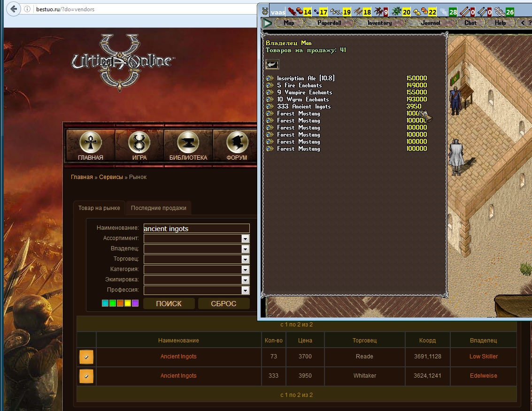Image resolution: width=532 pixels, height=411 pixels.
Task: Click the ginseng reagent counter showing 18
Action: 362,12
